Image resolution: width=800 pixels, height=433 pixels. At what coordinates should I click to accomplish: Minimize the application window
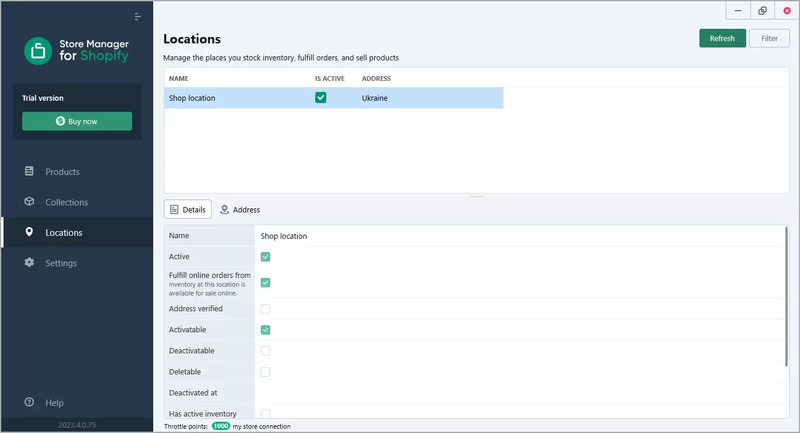click(x=738, y=10)
